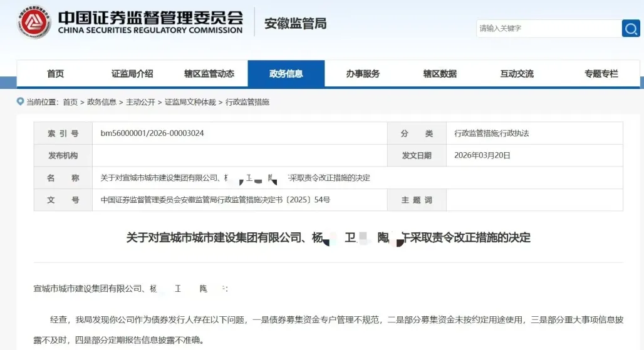This screenshot has height=350, width=644.
Task: Open the 证监局介绍 navigation tab
Action: click(x=132, y=74)
